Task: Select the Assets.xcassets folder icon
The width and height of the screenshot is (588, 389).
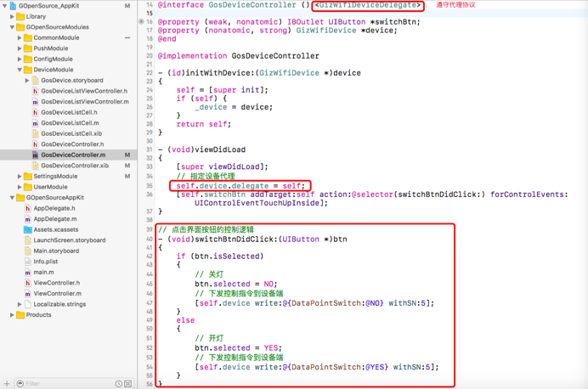Action: [x=27, y=229]
